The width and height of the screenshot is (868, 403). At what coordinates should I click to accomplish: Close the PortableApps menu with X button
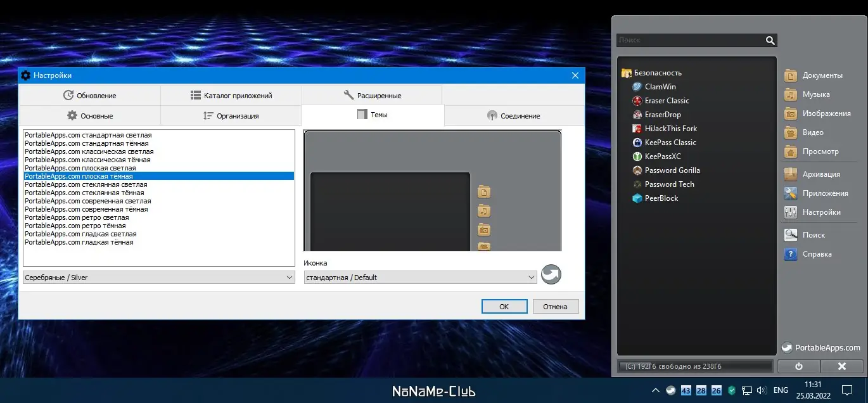pos(842,366)
